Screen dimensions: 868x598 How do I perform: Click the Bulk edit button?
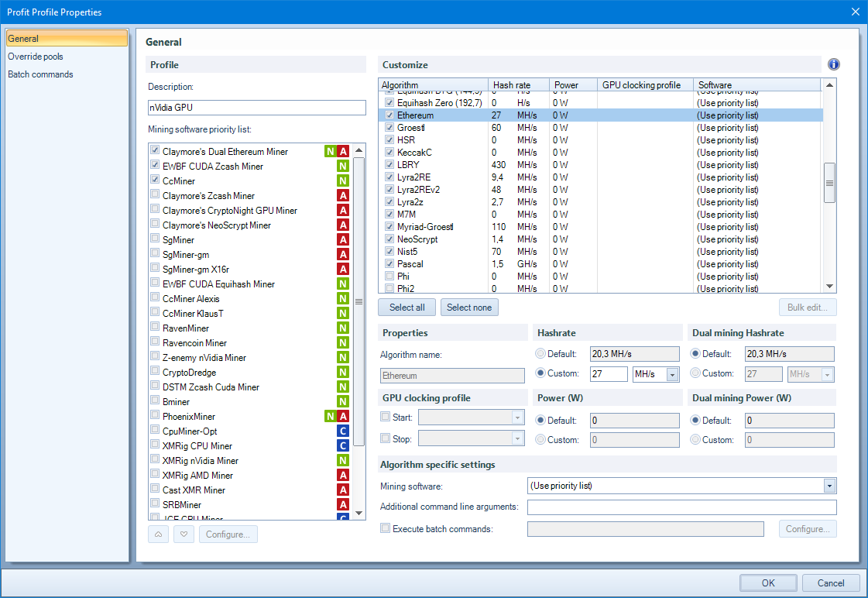tap(808, 308)
